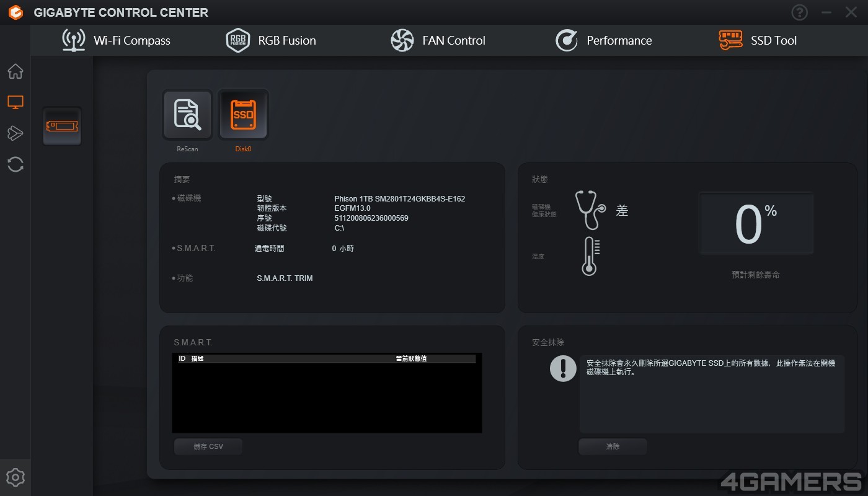Open the RGB Fusion tab
The width and height of the screenshot is (868, 496).
tap(271, 40)
